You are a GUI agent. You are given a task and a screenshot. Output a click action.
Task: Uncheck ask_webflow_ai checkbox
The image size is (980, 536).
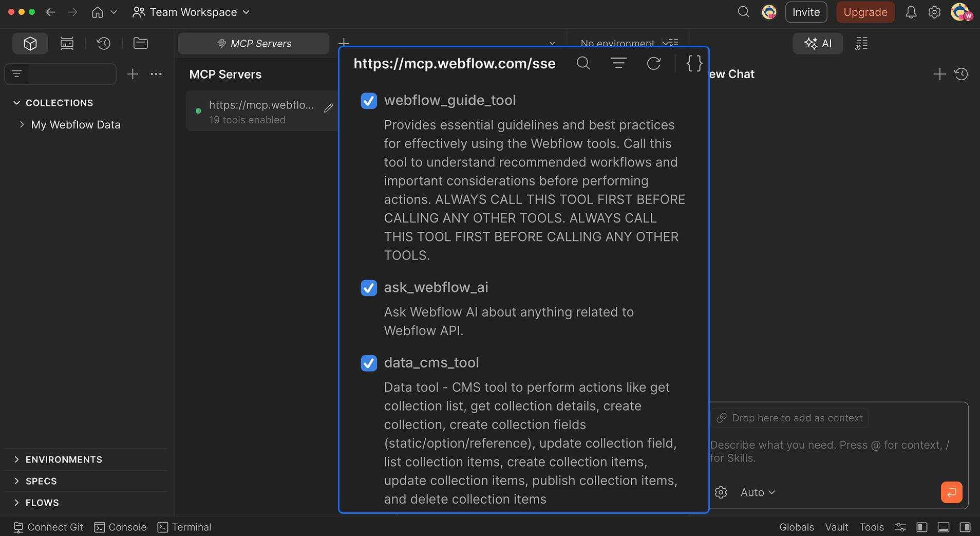(x=369, y=288)
